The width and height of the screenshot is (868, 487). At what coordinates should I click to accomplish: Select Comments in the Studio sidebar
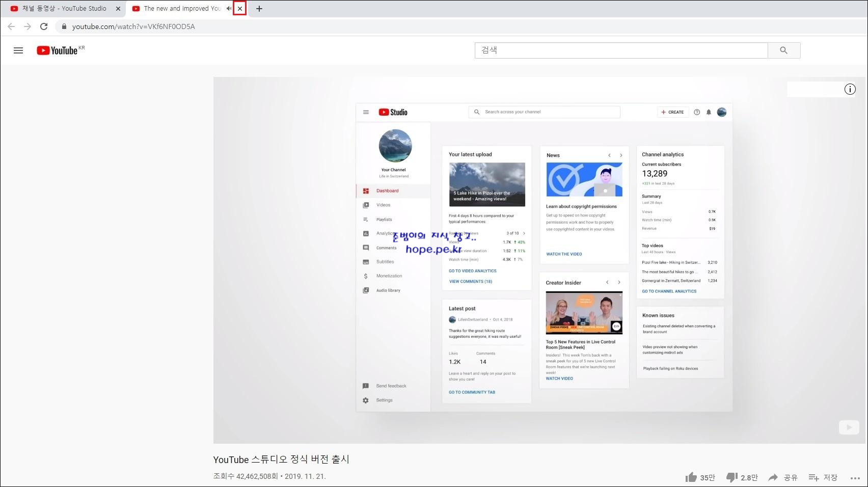[393, 248]
